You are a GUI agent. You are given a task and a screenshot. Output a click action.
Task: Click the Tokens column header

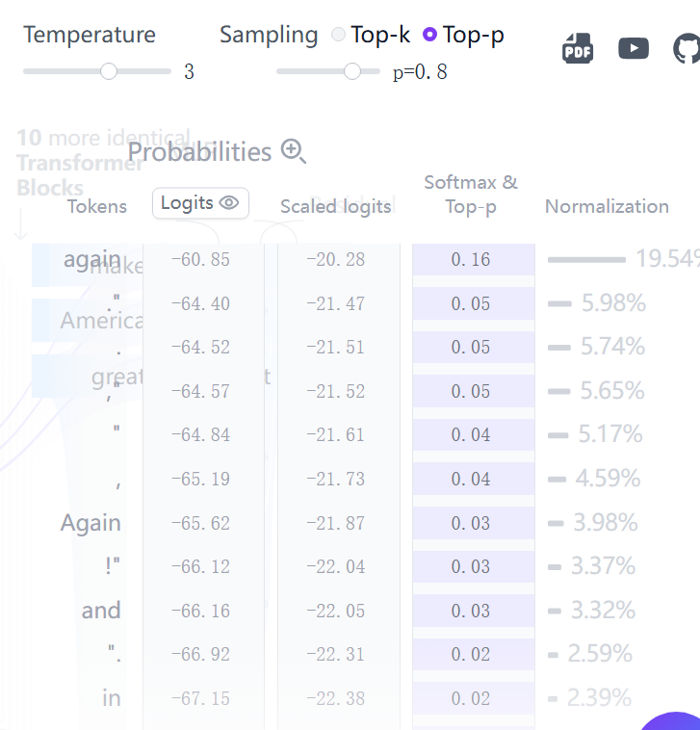pyautogui.click(x=97, y=206)
